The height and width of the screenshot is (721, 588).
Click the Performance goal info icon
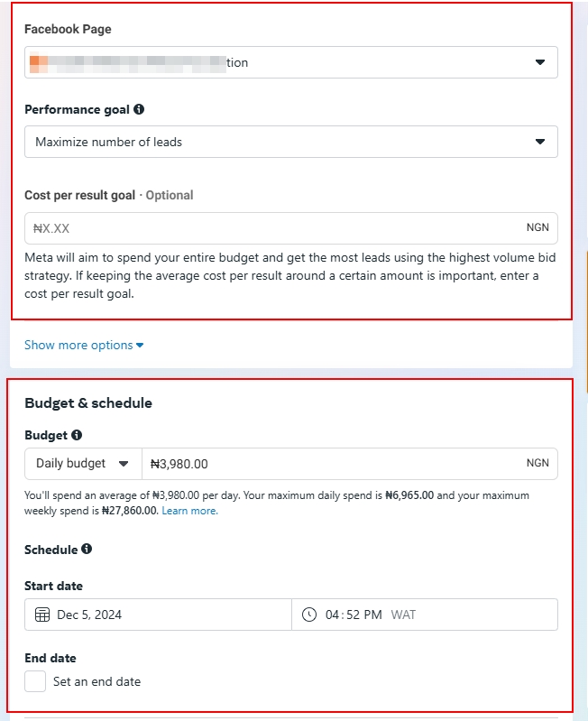(139, 109)
